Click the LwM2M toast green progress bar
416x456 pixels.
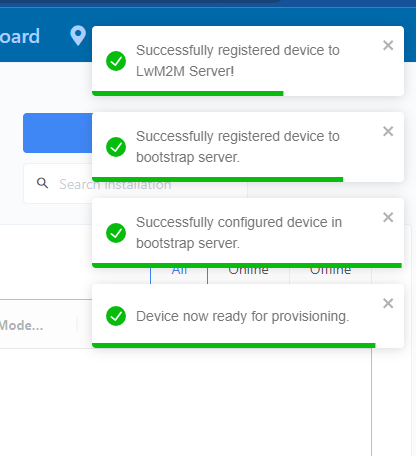188,94
